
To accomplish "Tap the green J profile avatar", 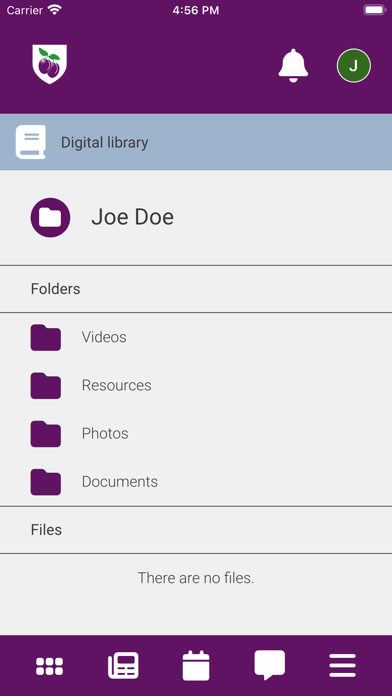I will tap(353, 66).
